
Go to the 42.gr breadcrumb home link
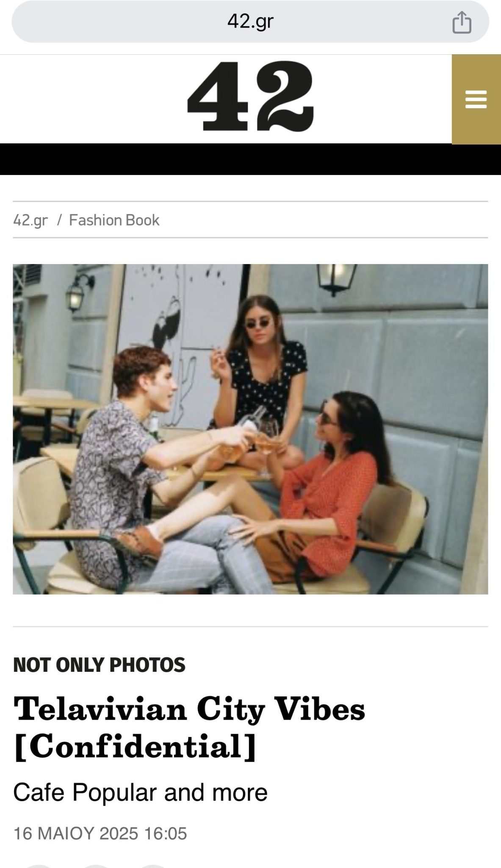tap(30, 220)
